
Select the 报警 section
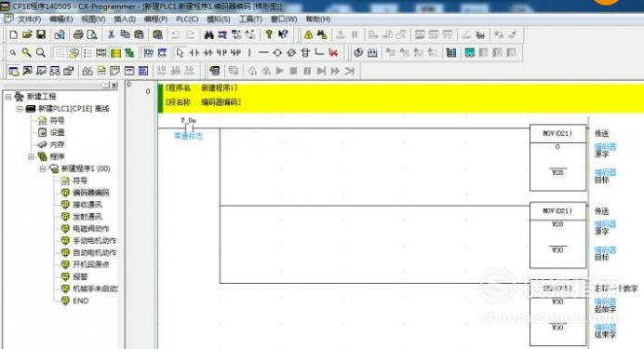point(80,276)
